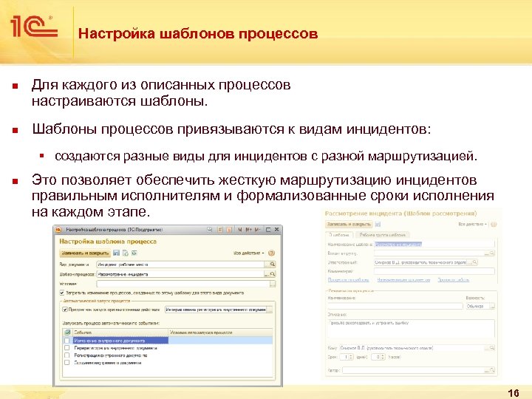Image resolution: width=532 pixels, height=399 pixels.
Task: Click the check-all icon in the events table header
Action: click(67, 332)
